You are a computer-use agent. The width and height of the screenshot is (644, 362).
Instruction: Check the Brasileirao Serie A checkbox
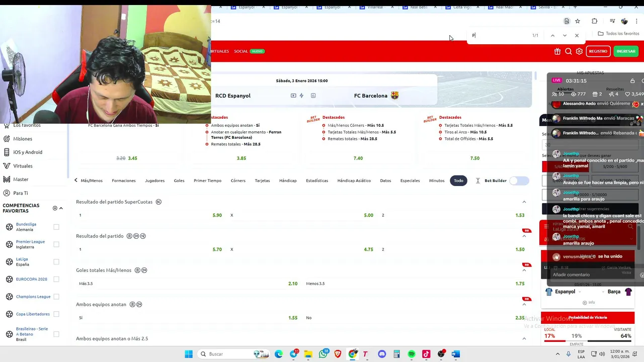coord(56,334)
